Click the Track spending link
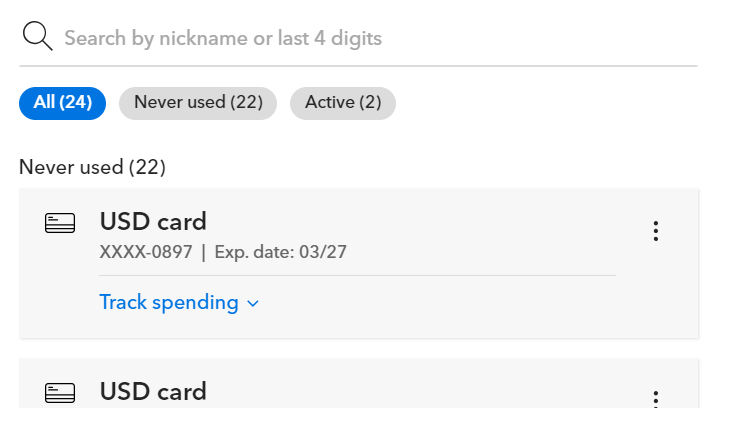This screenshot has width=750, height=428. coord(169,302)
